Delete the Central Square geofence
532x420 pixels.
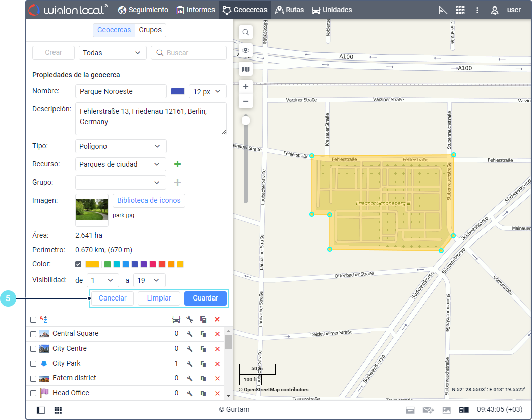(217, 334)
